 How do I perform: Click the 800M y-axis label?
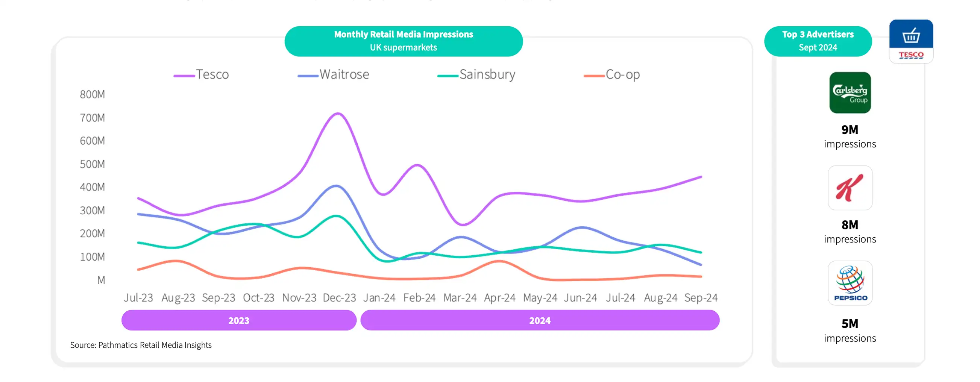[92, 94]
